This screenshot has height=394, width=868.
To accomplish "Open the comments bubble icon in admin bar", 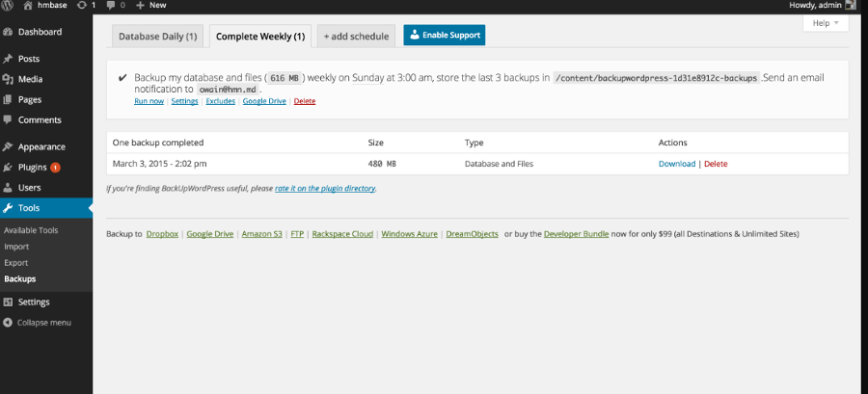I will coord(111,5).
